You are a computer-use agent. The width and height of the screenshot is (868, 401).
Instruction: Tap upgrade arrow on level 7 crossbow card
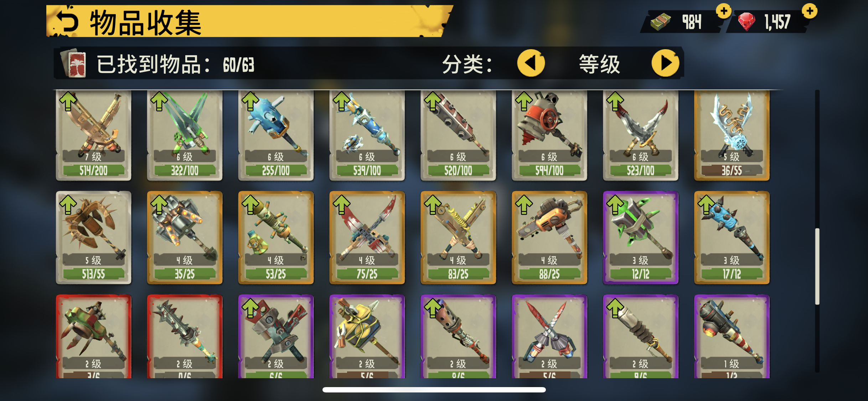coord(68,101)
